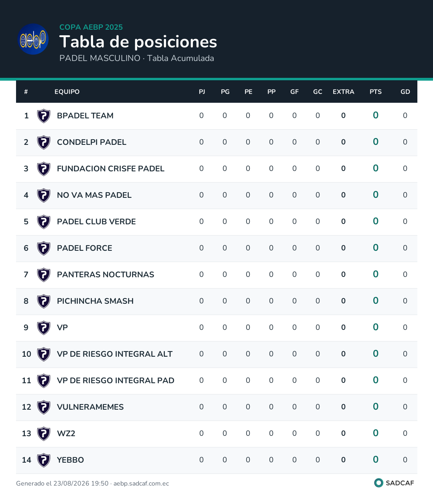Click the WZ2 team shield icon
The image size is (433, 504).
[x=44, y=434]
